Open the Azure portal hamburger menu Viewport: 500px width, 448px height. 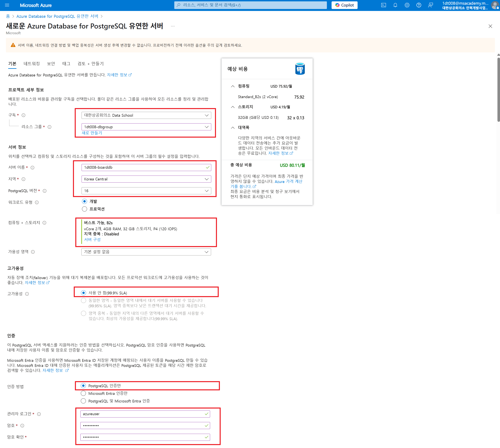point(7,5)
